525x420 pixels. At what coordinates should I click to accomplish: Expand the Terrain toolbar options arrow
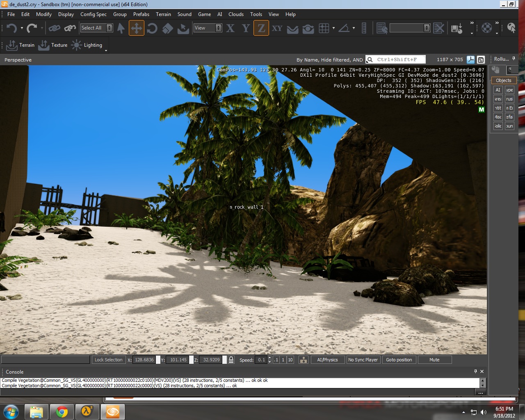pos(106,50)
